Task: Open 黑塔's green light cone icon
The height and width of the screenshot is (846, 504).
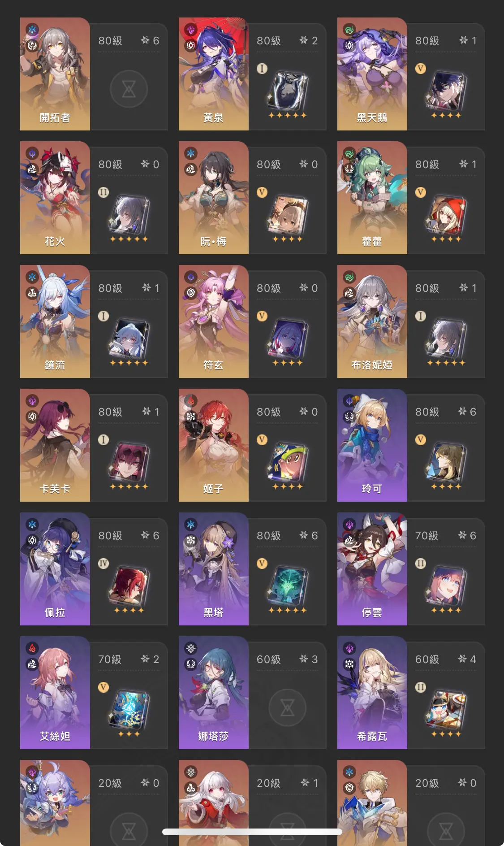Action: click(x=287, y=586)
